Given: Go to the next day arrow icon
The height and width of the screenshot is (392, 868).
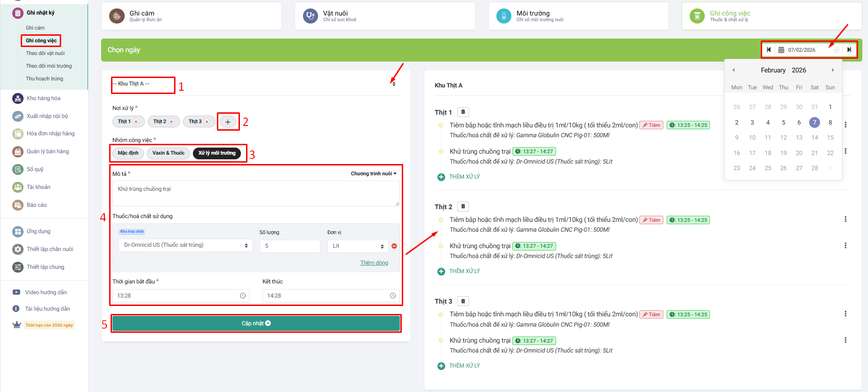Looking at the screenshot, I should 849,50.
